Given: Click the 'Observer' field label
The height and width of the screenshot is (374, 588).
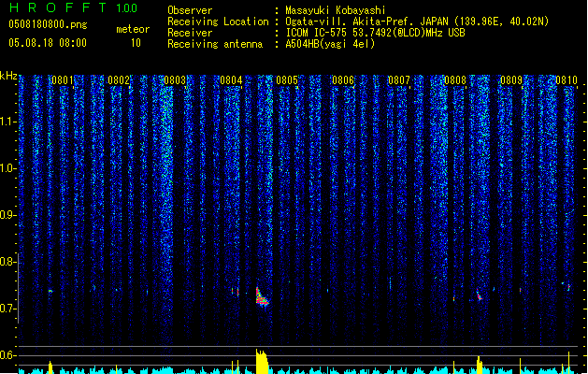Looking at the screenshot, I should tap(190, 10).
